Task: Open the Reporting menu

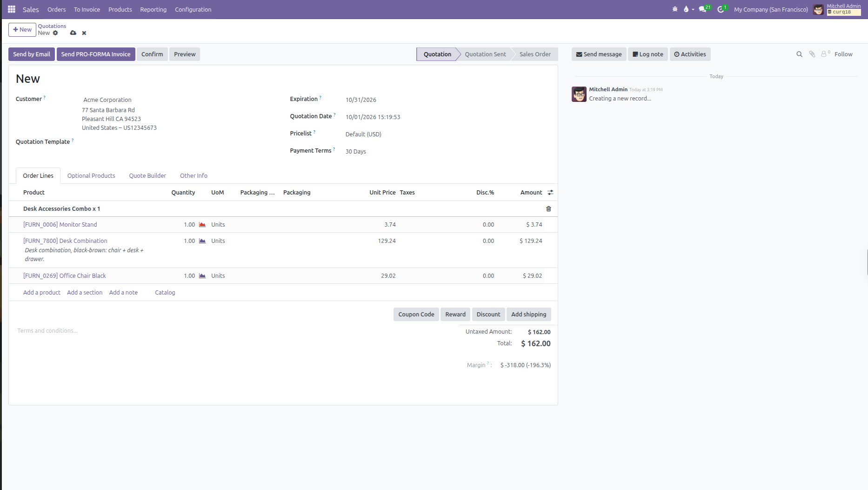Action: (x=154, y=9)
